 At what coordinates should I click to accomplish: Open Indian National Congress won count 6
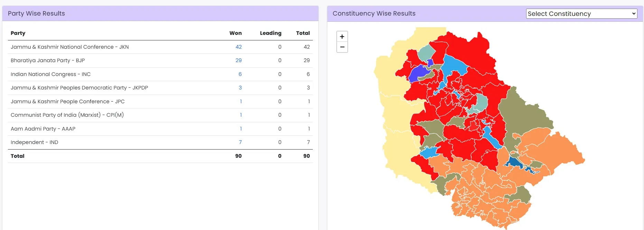point(240,74)
